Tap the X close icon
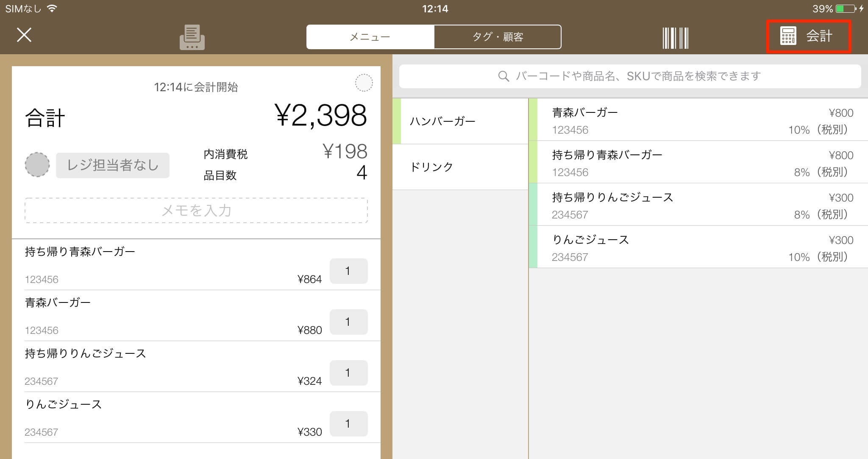This screenshot has width=868, height=459. (x=24, y=35)
